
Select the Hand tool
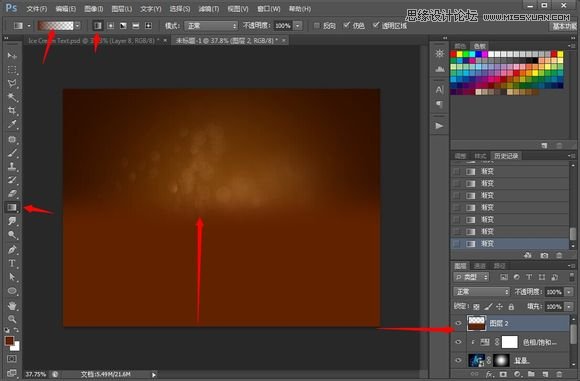click(12, 306)
